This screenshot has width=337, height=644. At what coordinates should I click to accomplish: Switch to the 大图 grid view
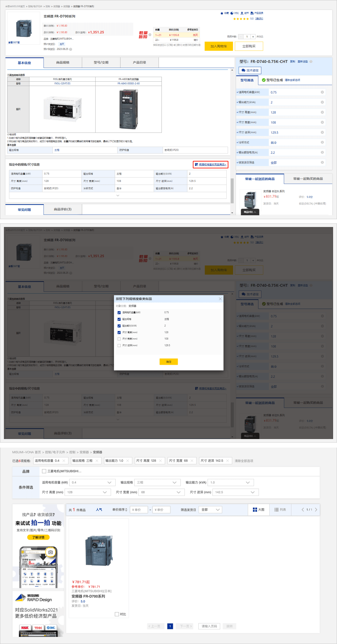(258, 509)
